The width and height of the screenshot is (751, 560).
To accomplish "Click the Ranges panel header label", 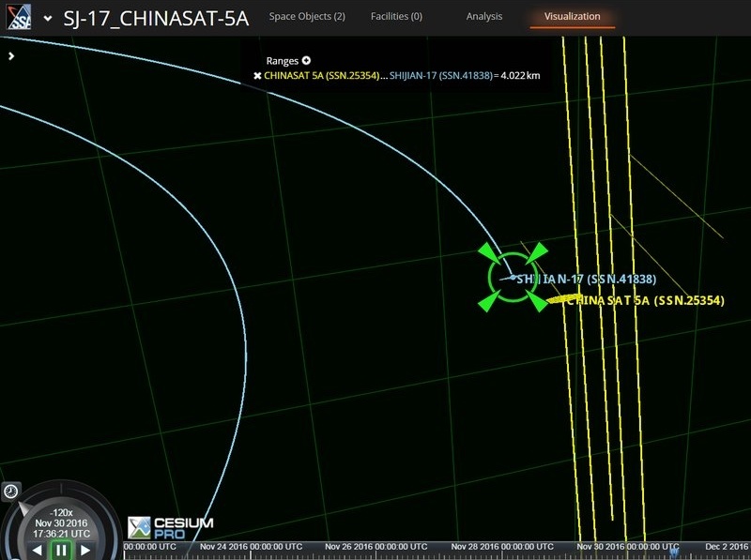I will pyautogui.click(x=283, y=61).
